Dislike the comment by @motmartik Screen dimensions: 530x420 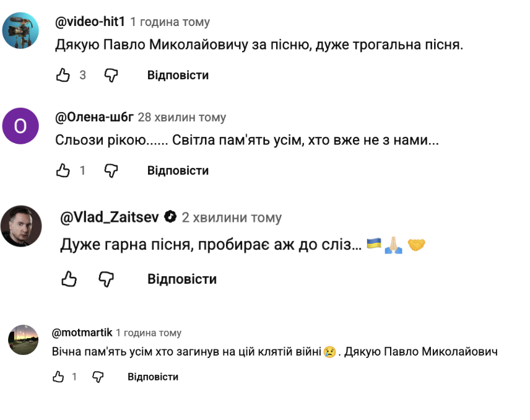pyautogui.click(x=97, y=377)
